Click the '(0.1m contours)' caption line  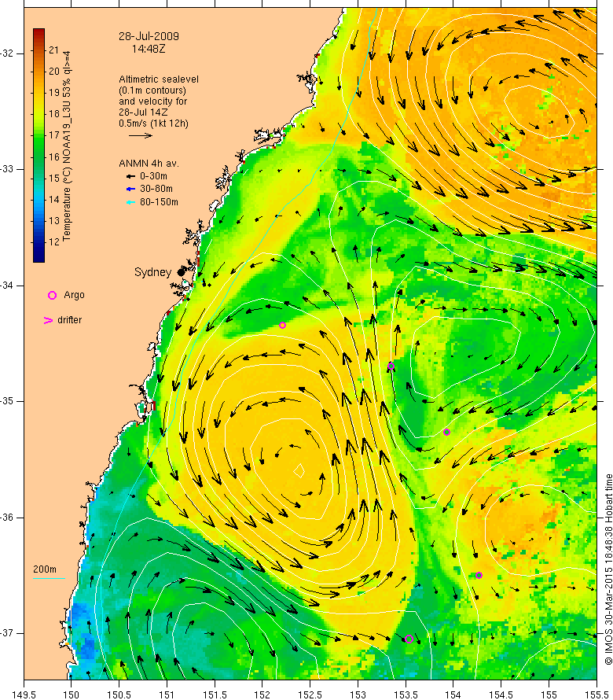(152, 90)
